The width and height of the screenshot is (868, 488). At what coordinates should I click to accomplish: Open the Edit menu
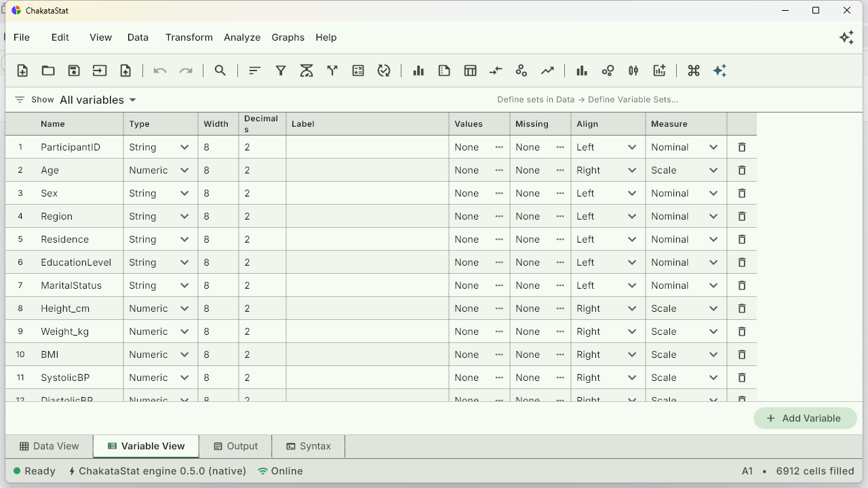coord(60,37)
